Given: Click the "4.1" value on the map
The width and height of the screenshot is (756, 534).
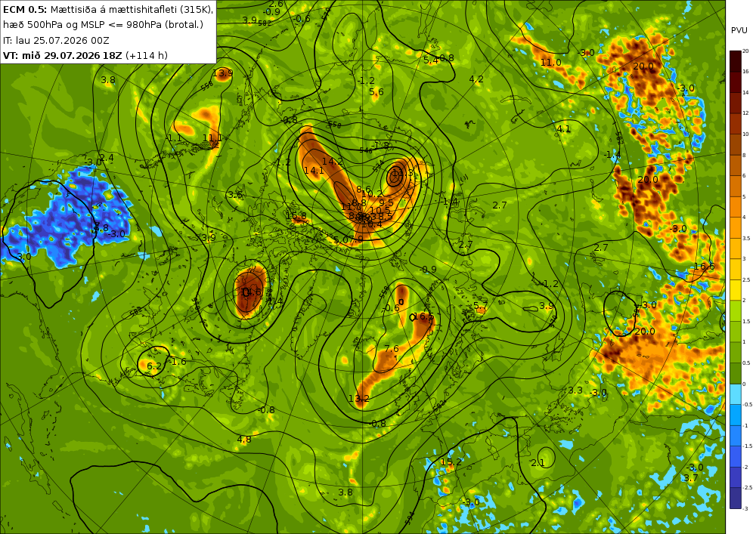Looking at the screenshot, I should (x=563, y=129).
